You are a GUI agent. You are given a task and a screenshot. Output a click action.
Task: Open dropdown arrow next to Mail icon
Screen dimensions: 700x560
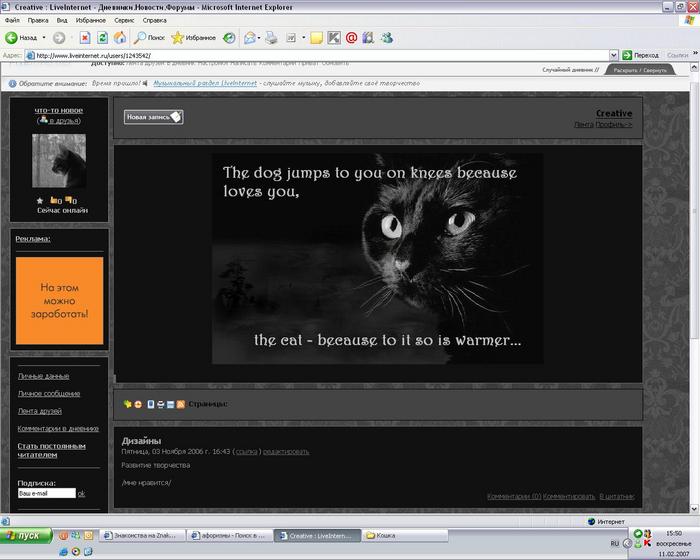259,38
